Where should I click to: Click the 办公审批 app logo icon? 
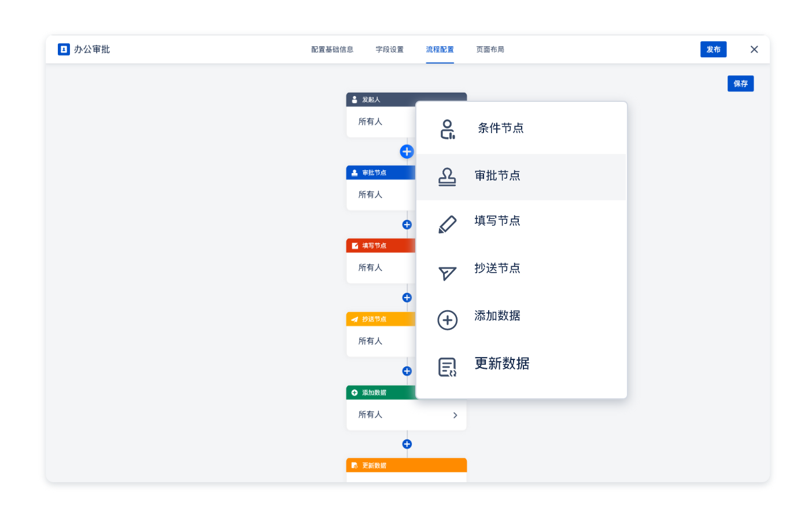pos(64,49)
